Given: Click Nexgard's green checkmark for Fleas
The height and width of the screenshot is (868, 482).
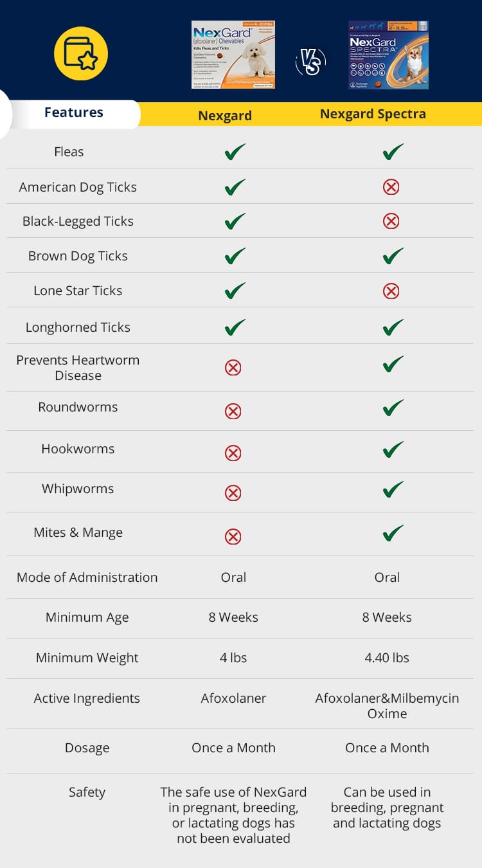Looking at the screenshot, I should tap(235, 152).
